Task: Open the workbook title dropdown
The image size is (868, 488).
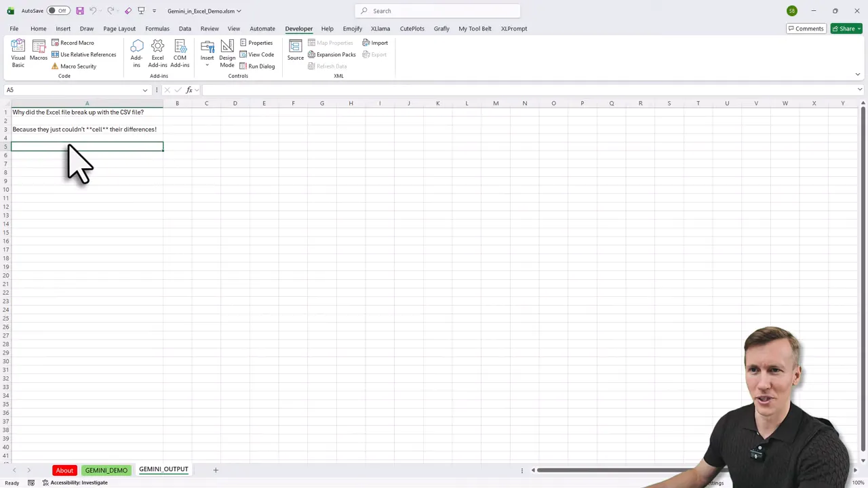Action: pyautogui.click(x=239, y=11)
